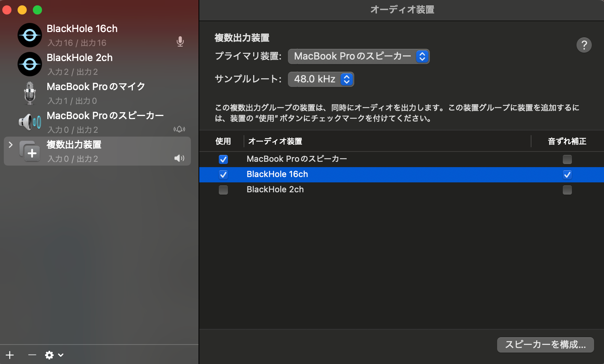
Task: Click the BlackHole 16ch device icon
Action: pos(30,35)
